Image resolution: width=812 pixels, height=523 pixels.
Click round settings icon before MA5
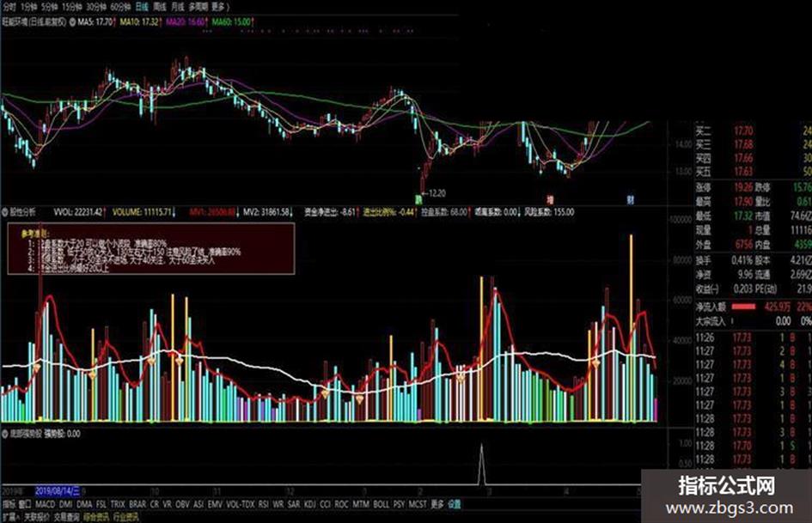click(x=72, y=22)
